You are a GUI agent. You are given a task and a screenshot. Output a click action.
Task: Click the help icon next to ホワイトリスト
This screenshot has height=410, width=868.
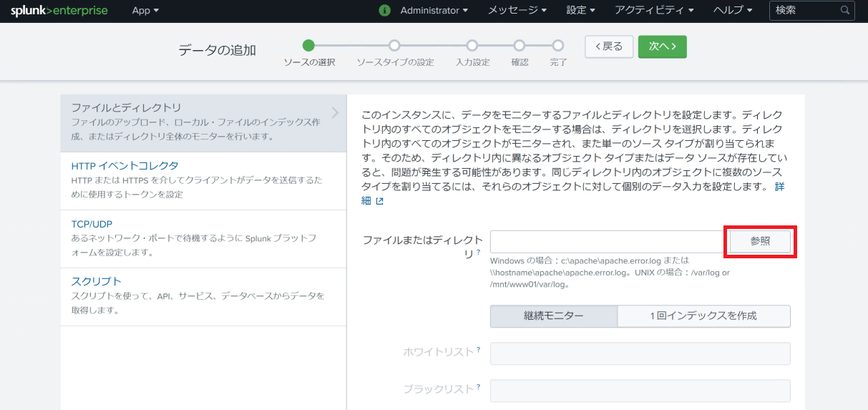pyautogui.click(x=478, y=350)
